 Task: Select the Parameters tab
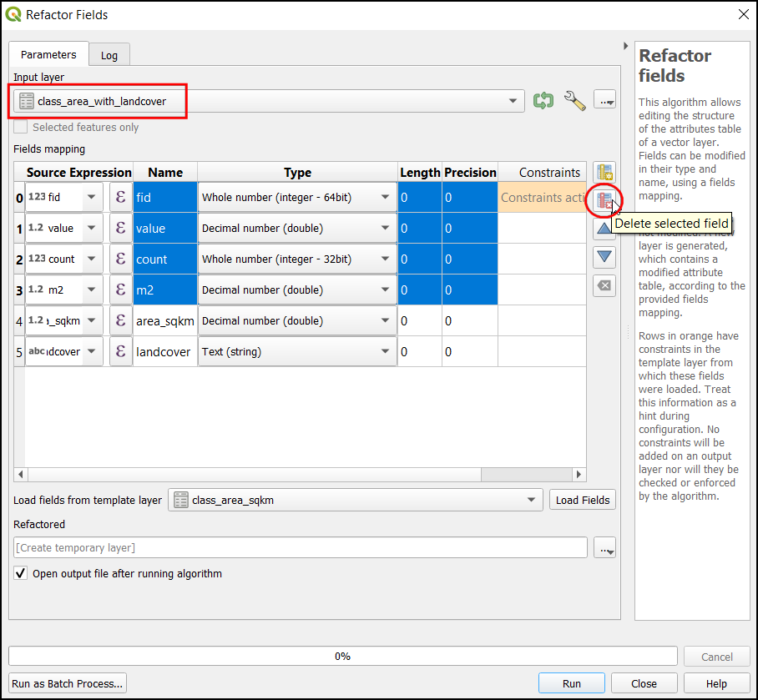tap(48, 54)
